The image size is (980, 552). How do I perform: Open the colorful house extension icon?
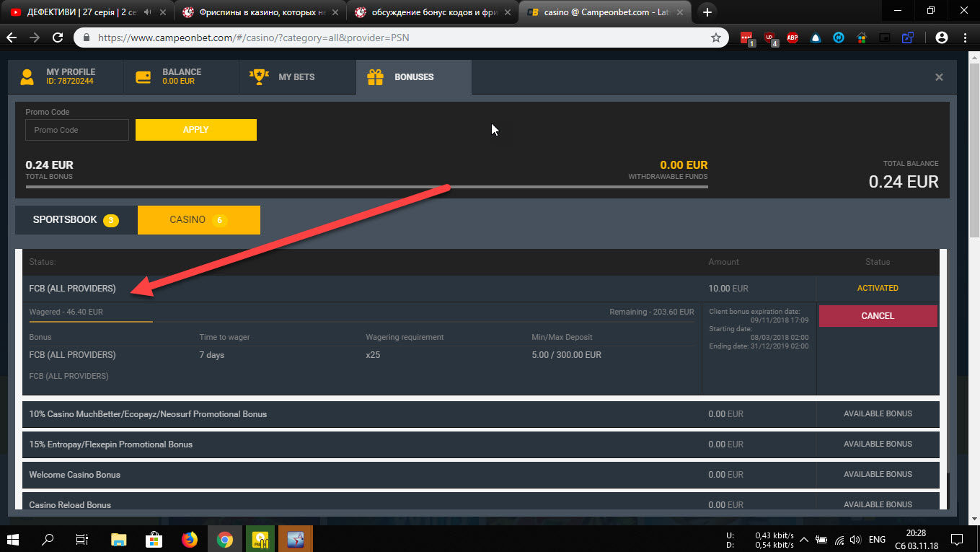pyautogui.click(x=862, y=38)
